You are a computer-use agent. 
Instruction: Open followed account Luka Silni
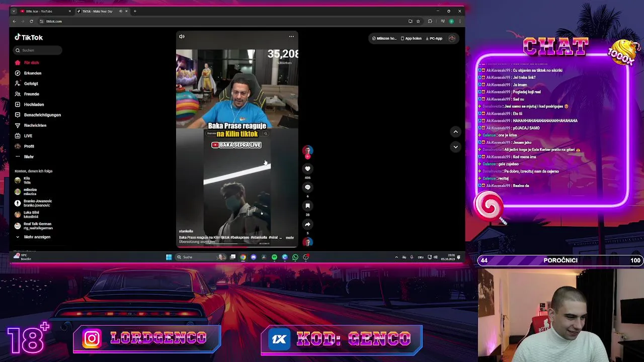27,215
